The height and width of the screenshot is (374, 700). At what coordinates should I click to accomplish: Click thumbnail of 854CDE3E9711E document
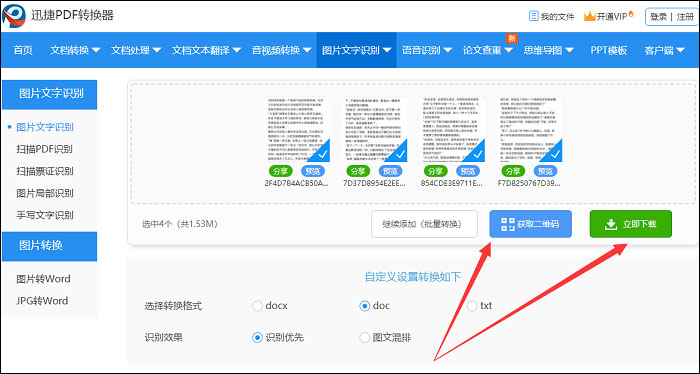[x=452, y=129]
